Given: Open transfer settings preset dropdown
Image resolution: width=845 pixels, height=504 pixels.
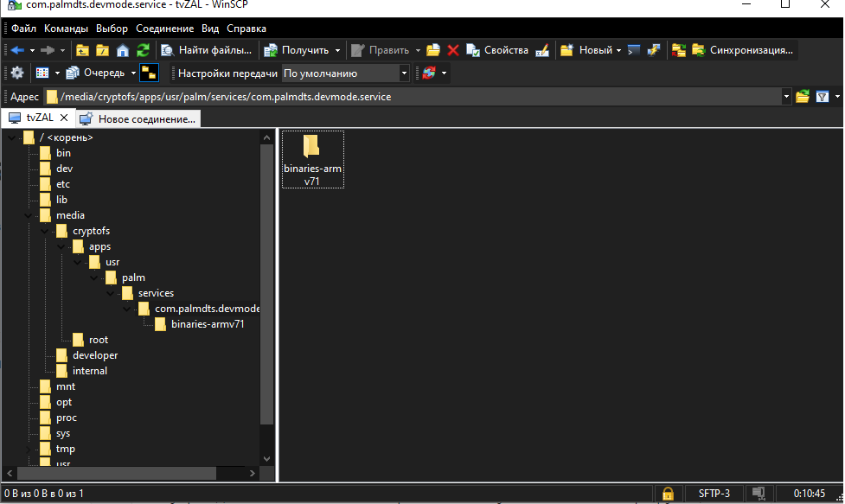Looking at the screenshot, I should click(x=404, y=73).
